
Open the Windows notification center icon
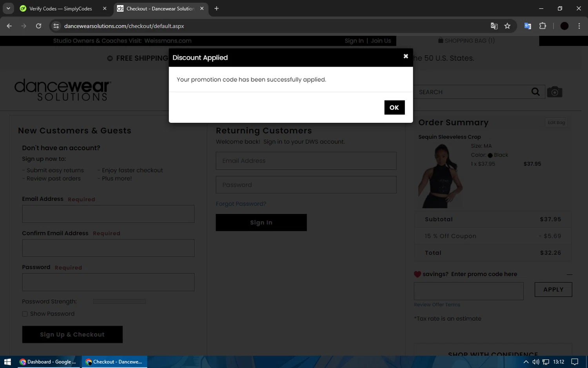pyautogui.click(x=574, y=362)
